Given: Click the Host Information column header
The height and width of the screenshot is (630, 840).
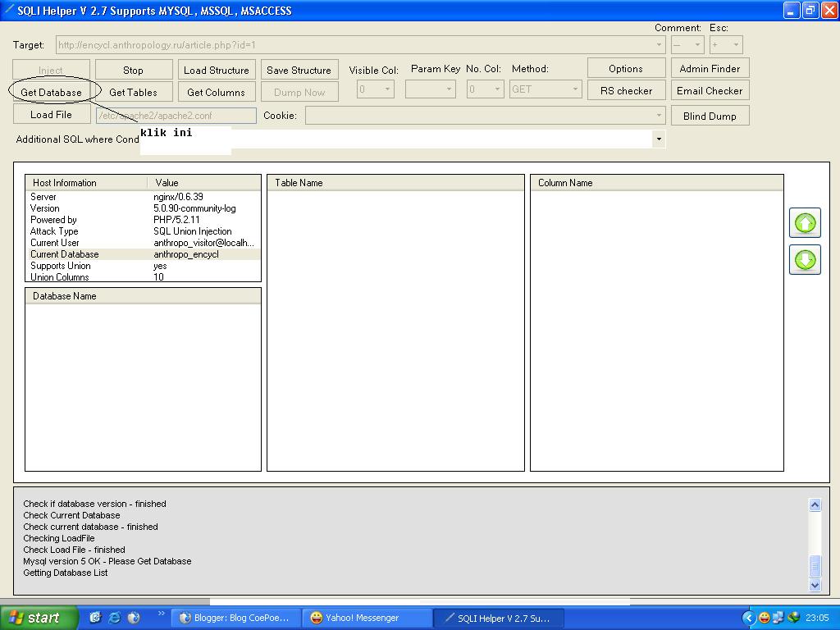Looking at the screenshot, I should click(86, 183).
